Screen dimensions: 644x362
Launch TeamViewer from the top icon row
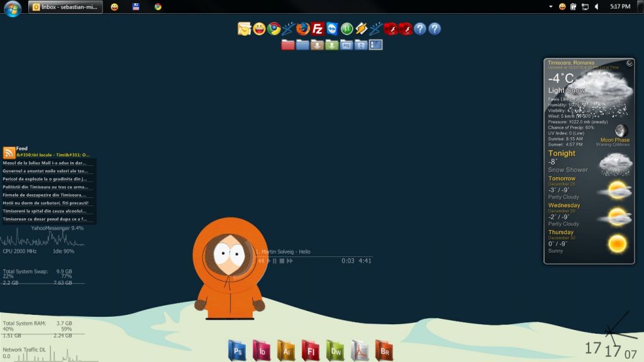332,29
